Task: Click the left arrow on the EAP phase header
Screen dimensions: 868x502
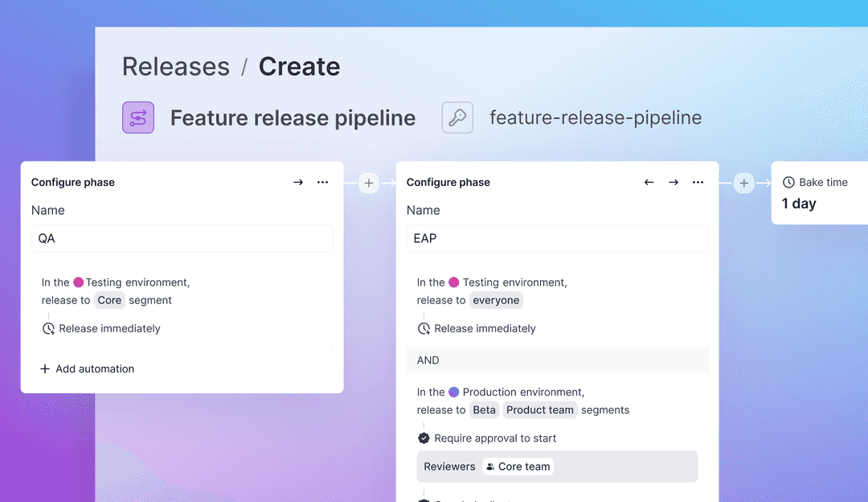Action: tap(649, 182)
